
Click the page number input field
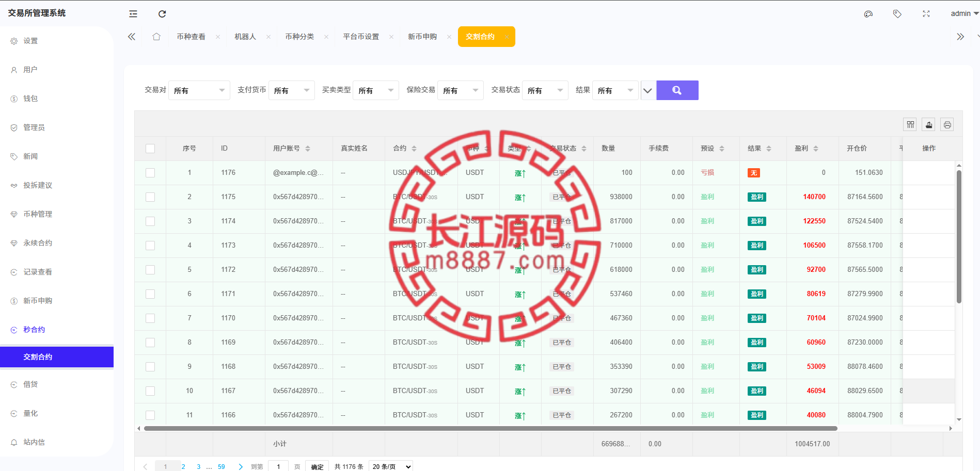278,466
